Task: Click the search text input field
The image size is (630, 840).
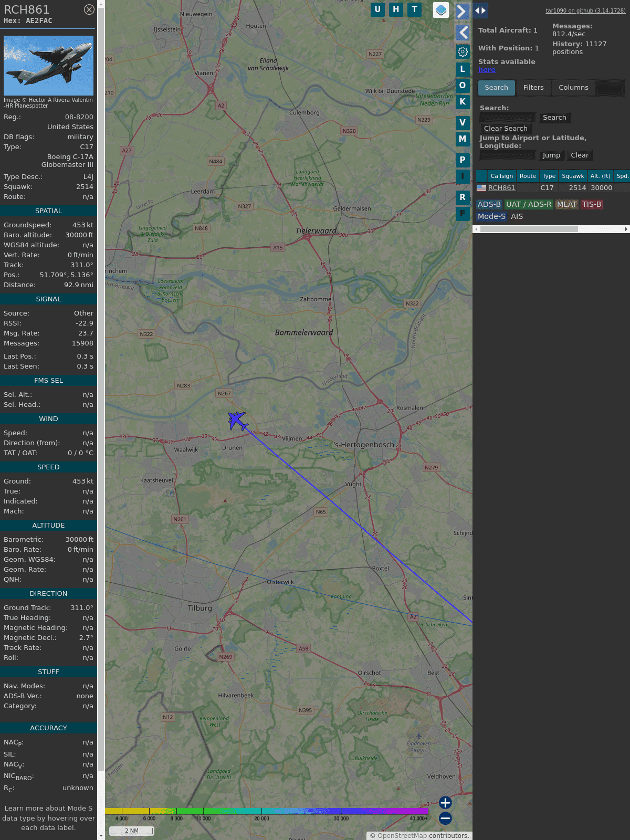Action: 508,118
